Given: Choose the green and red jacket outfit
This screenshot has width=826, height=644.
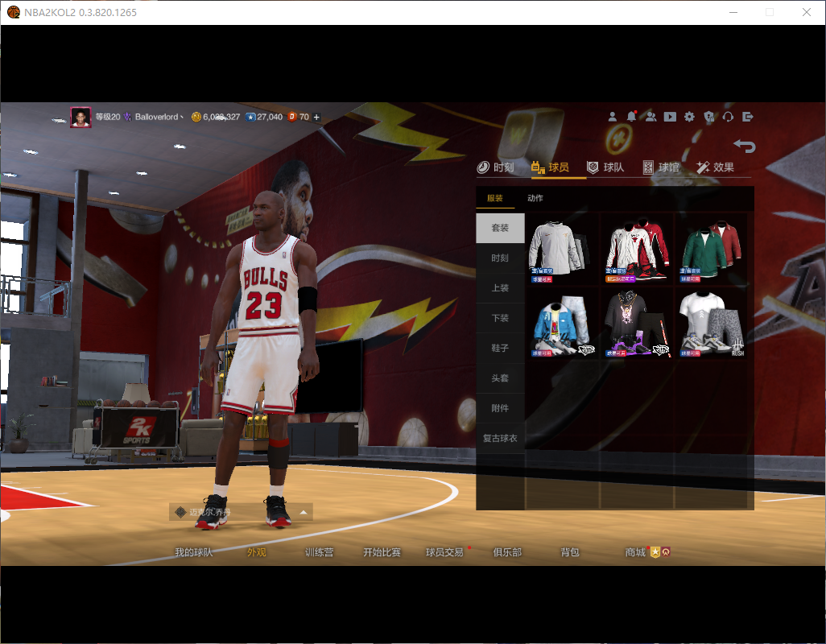Looking at the screenshot, I should click(711, 249).
